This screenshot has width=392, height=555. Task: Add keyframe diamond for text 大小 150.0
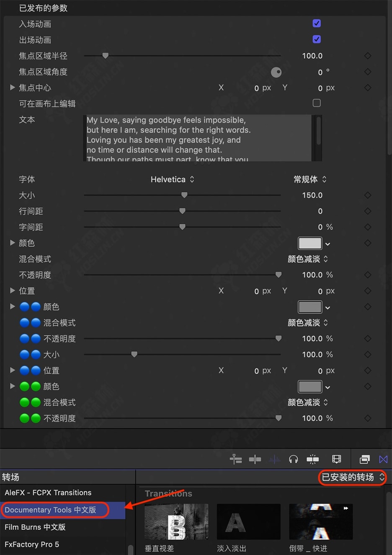[x=368, y=195]
